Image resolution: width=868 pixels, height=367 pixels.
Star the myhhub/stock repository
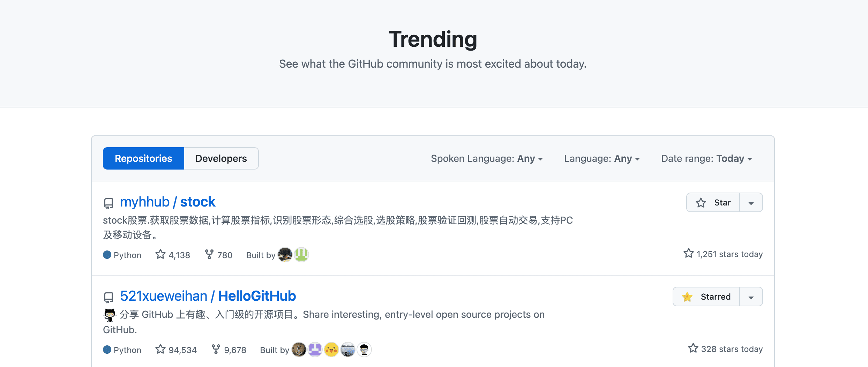(713, 202)
